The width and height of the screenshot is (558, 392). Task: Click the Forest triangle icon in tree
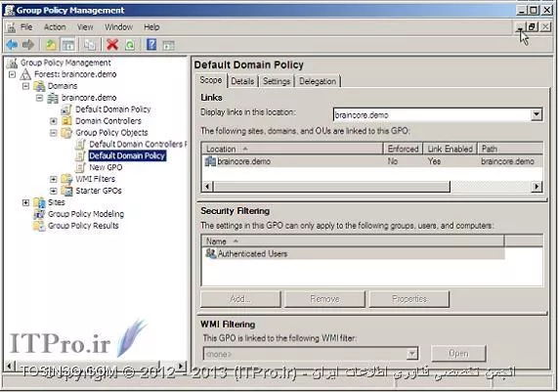(x=25, y=74)
